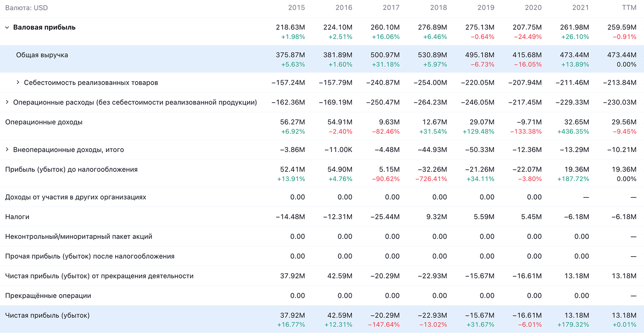Viewport: 644px width, 333px height.
Task: Click the Валюта: USD label
Action: [27, 8]
